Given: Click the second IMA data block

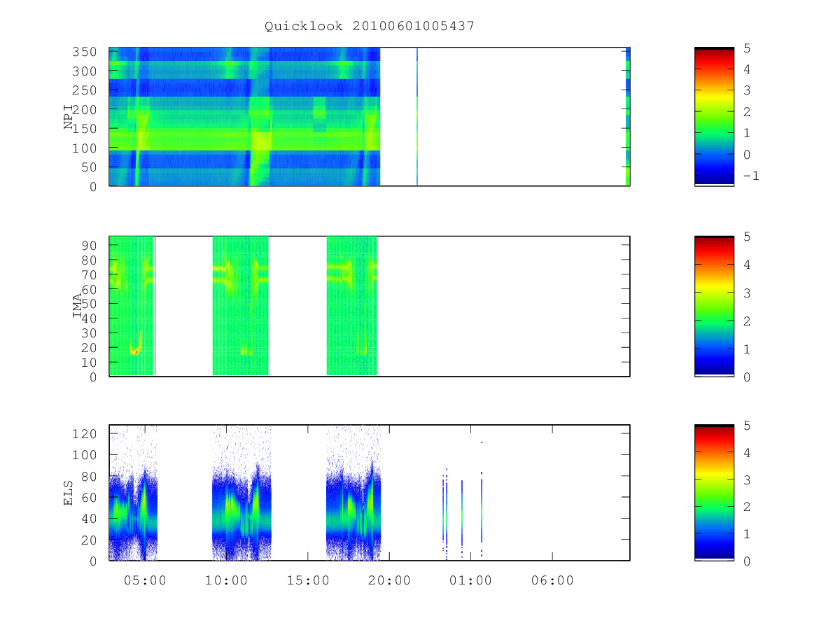Looking at the screenshot, I should coord(240,306).
